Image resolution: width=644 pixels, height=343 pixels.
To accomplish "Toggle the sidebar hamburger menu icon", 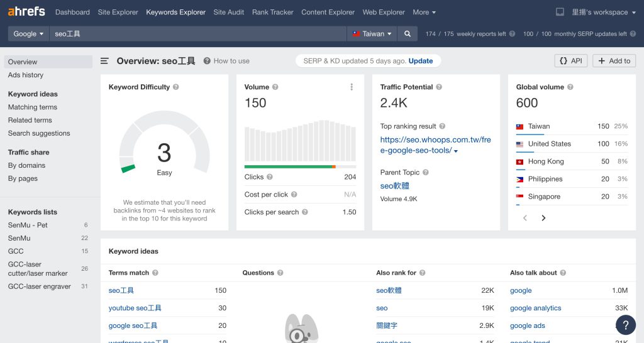I will [105, 61].
